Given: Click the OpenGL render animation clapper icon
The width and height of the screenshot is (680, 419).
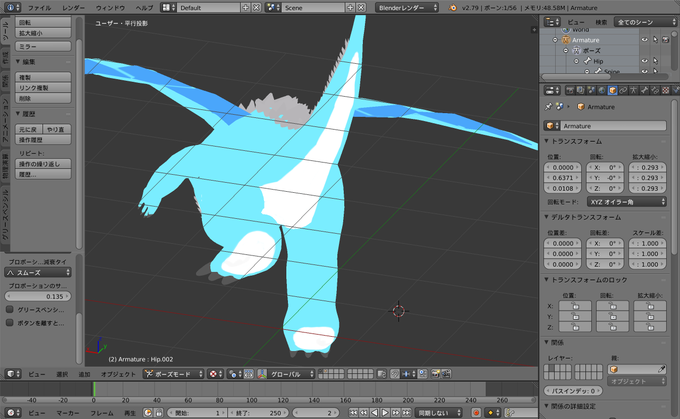Looking at the screenshot, I should (x=446, y=374).
